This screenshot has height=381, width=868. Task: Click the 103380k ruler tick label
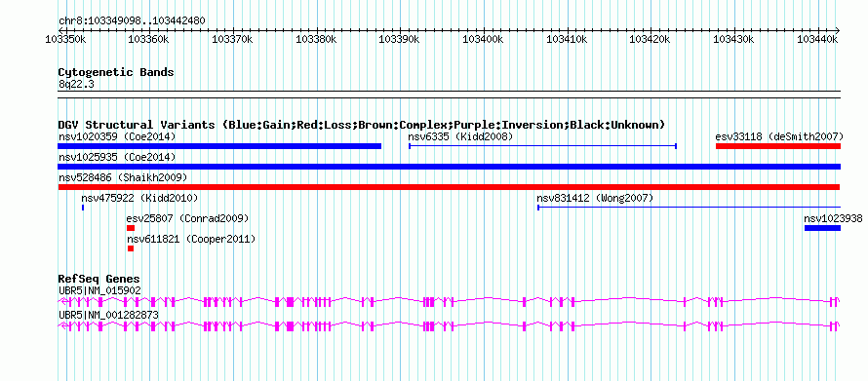(316, 39)
